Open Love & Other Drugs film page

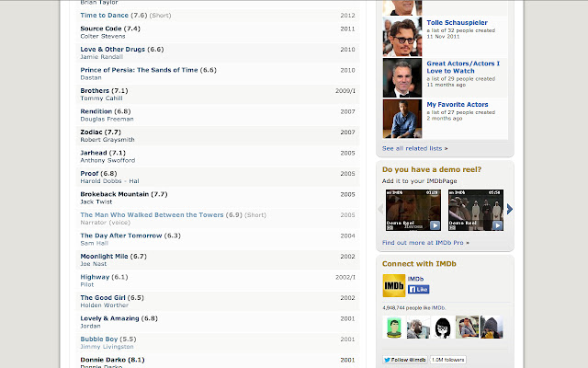(112, 49)
